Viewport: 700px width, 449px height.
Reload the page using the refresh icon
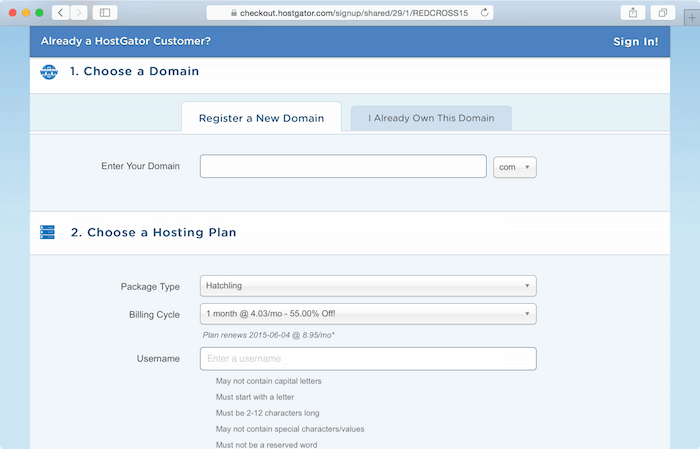click(x=484, y=12)
